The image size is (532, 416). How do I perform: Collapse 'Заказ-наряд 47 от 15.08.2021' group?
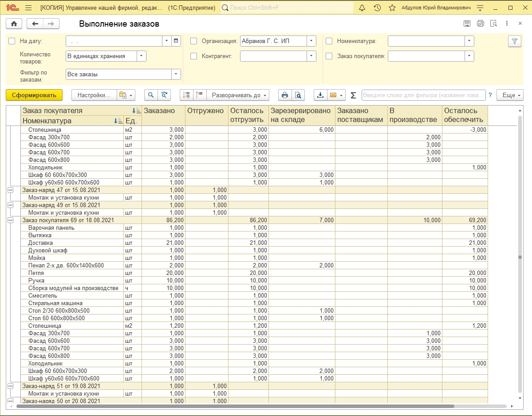pos(11,190)
